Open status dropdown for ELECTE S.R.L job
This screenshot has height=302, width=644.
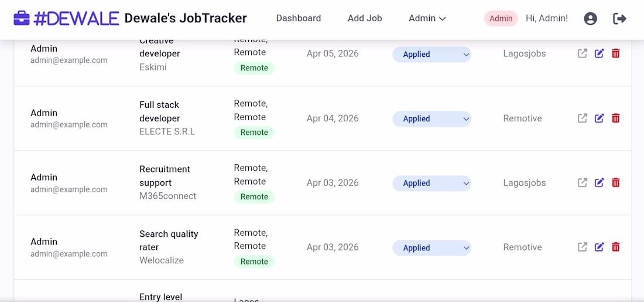point(431,118)
